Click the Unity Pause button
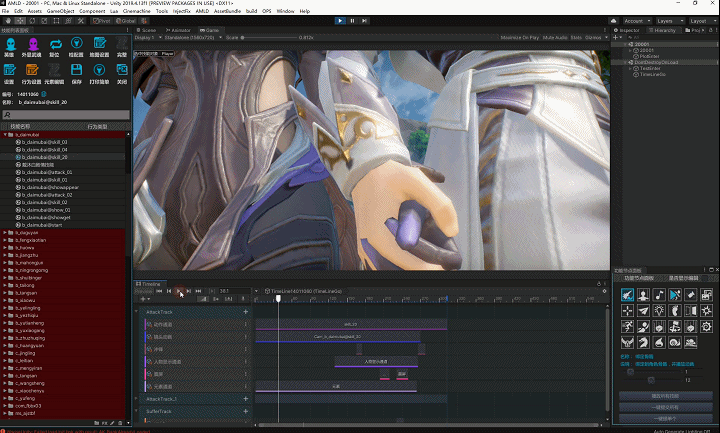Viewport: 720px width, 433px height. pos(352,21)
